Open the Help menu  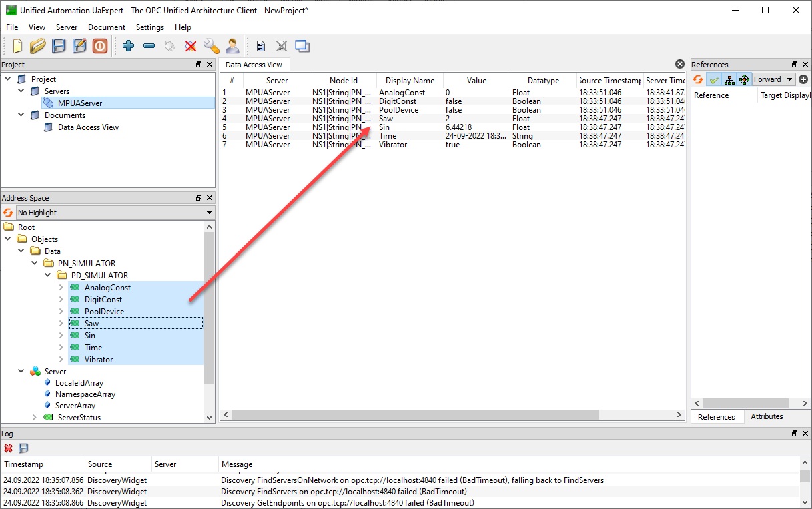pyautogui.click(x=183, y=27)
